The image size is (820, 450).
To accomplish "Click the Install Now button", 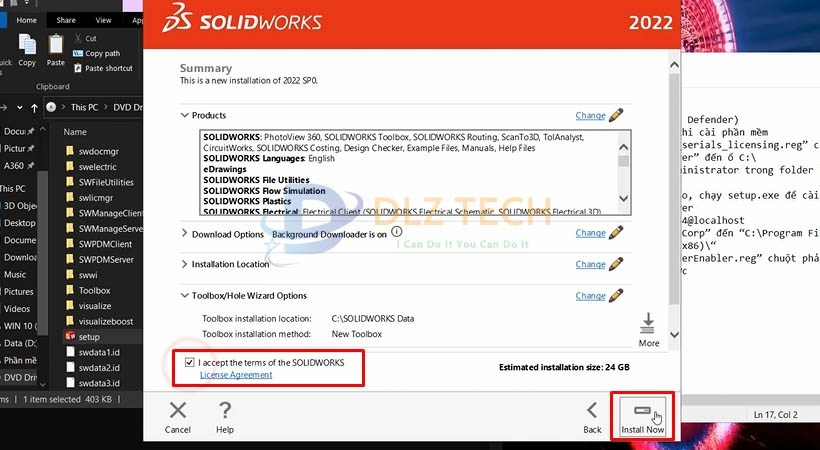I will pos(642,417).
